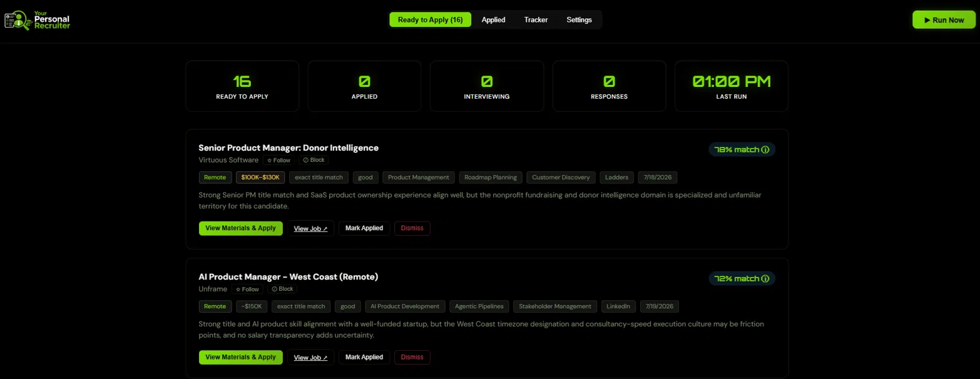Screen dimensions: 980x379
Task: Click the Unframe company name
Action: (213, 290)
